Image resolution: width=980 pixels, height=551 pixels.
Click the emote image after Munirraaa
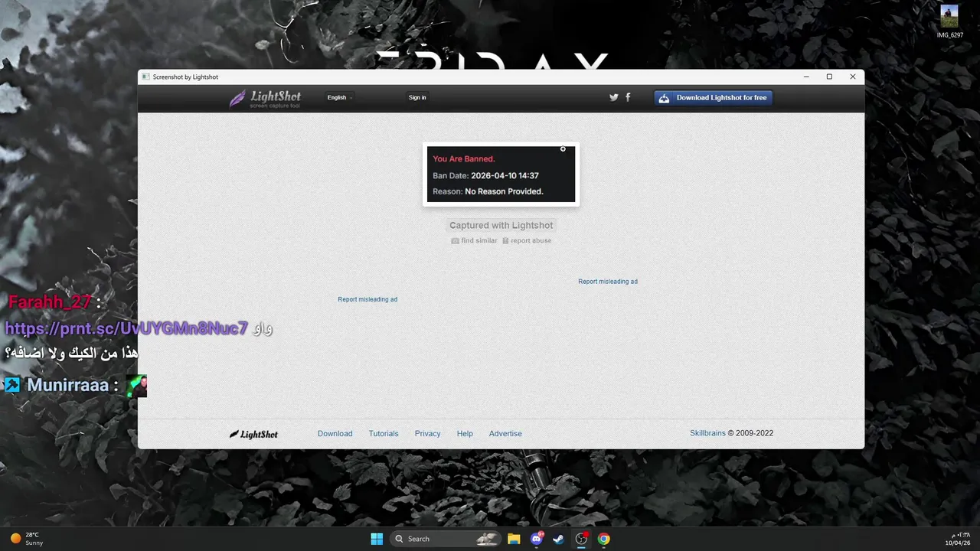point(136,386)
